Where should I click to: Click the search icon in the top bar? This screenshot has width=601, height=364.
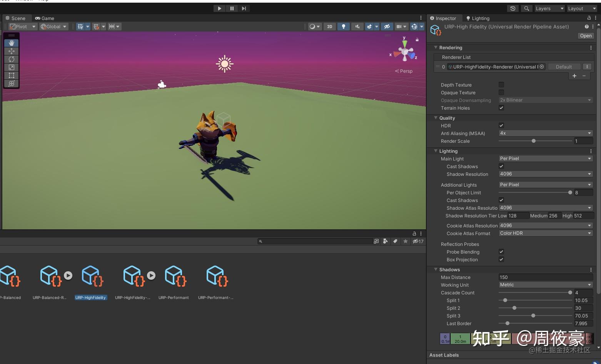click(x=526, y=8)
